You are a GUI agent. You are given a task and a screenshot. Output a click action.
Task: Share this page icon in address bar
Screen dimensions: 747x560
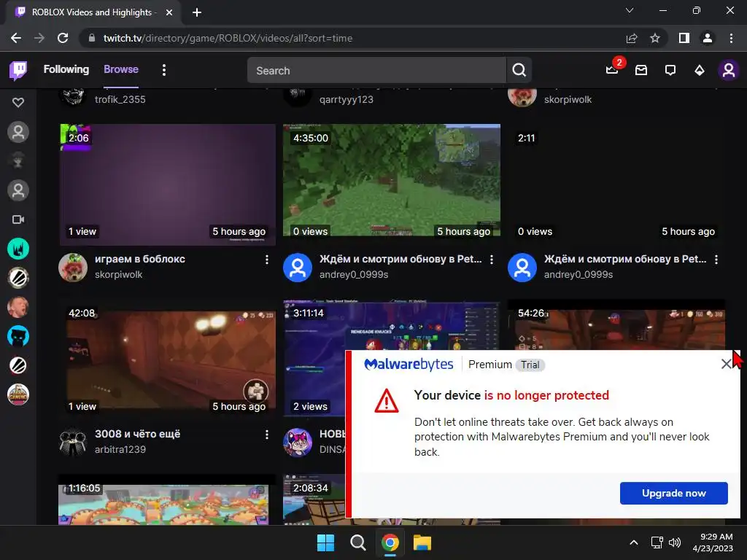pyautogui.click(x=632, y=38)
